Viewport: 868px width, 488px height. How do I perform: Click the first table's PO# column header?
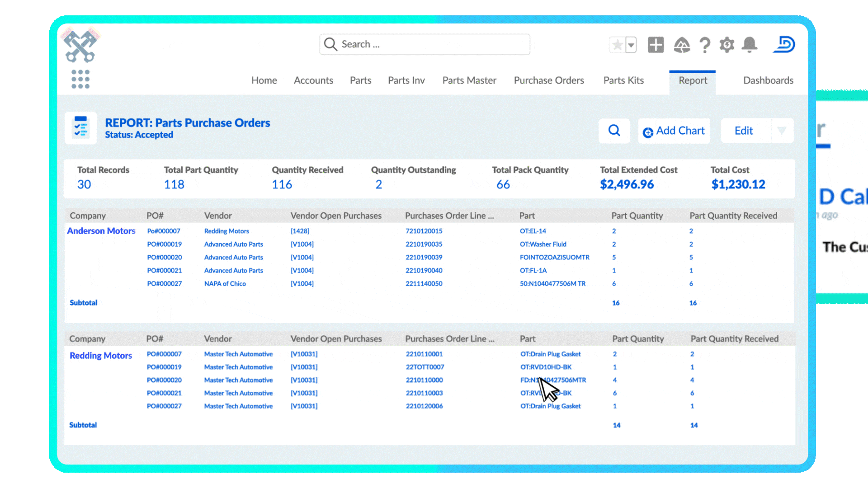[x=155, y=216]
